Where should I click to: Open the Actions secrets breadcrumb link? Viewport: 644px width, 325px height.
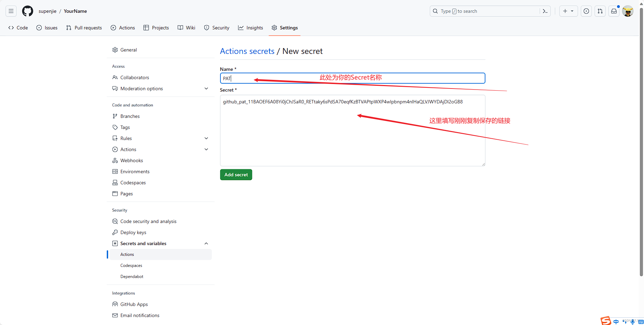(x=247, y=51)
